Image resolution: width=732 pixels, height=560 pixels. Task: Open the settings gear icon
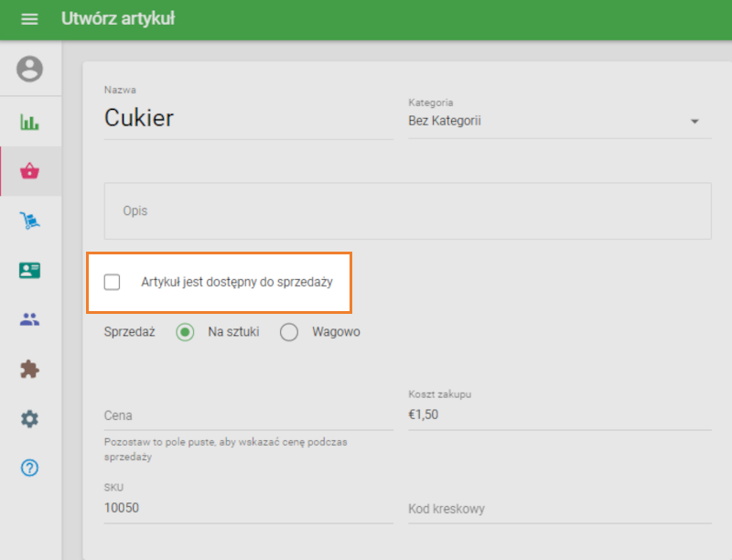click(30, 418)
